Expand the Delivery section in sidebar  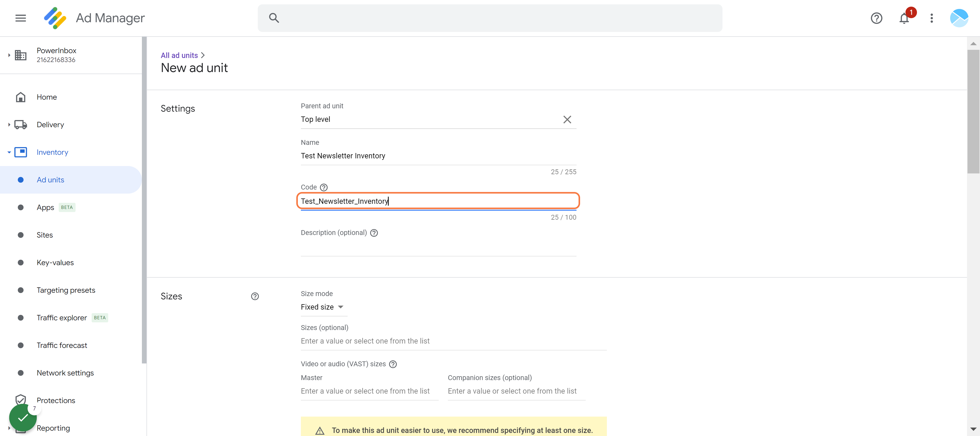[x=9, y=125]
